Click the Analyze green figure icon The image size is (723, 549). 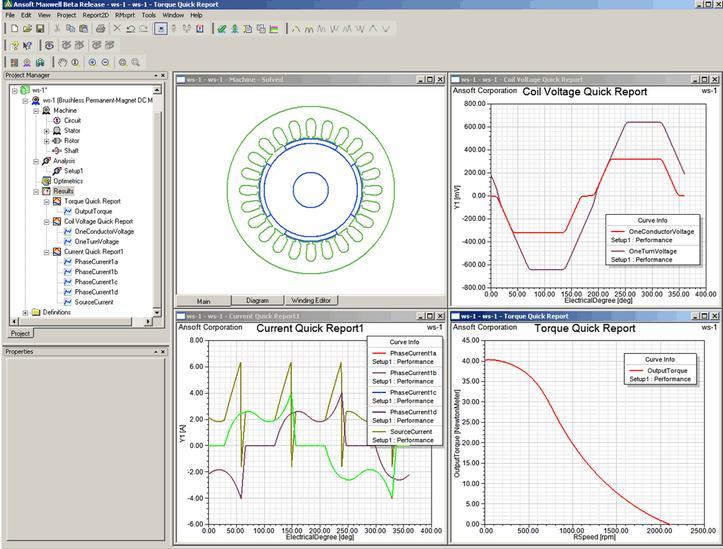pyautogui.click(x=235, y=29)
